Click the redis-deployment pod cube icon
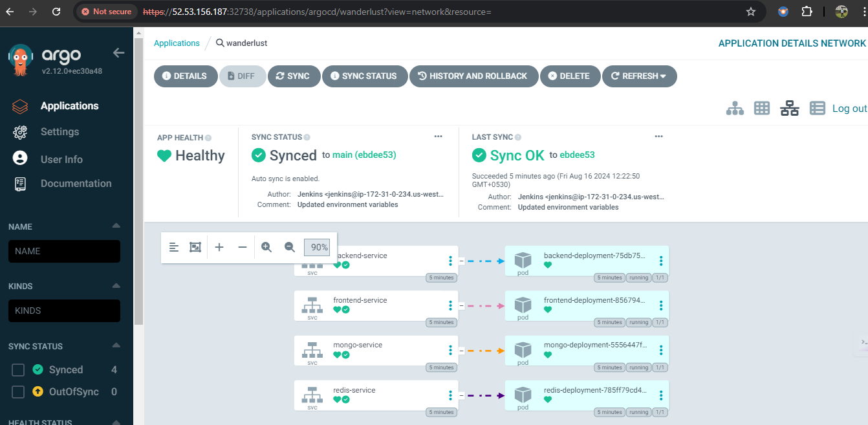868x425 pixels. [523, 395]
